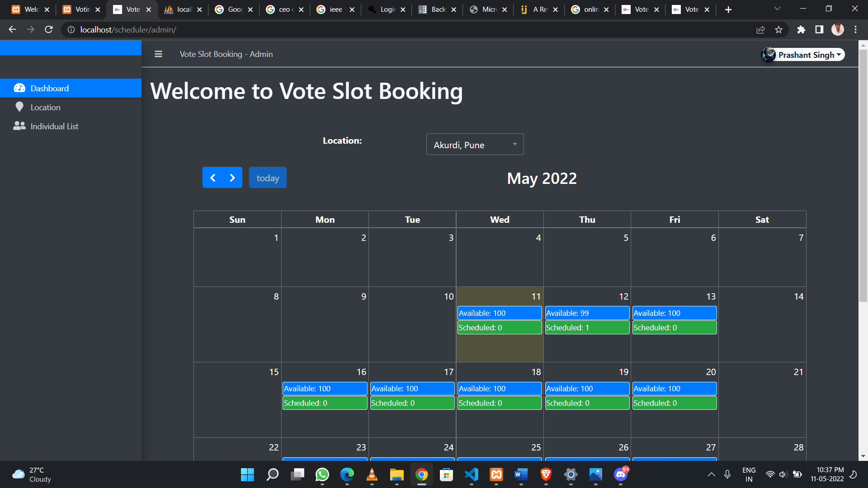Open Windows Start menu

(x=247, y=474)
